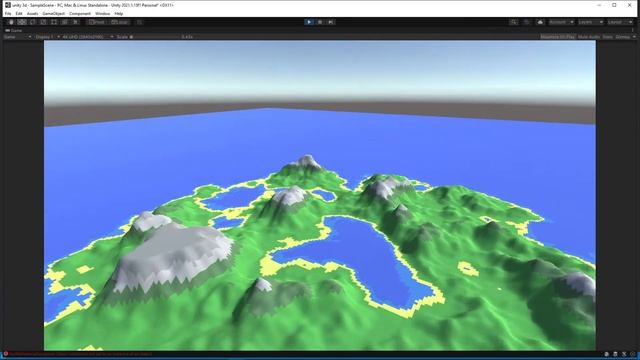Open the GameObject menu
The width and height of the screenshot is (640, 360).
[53, 13]
